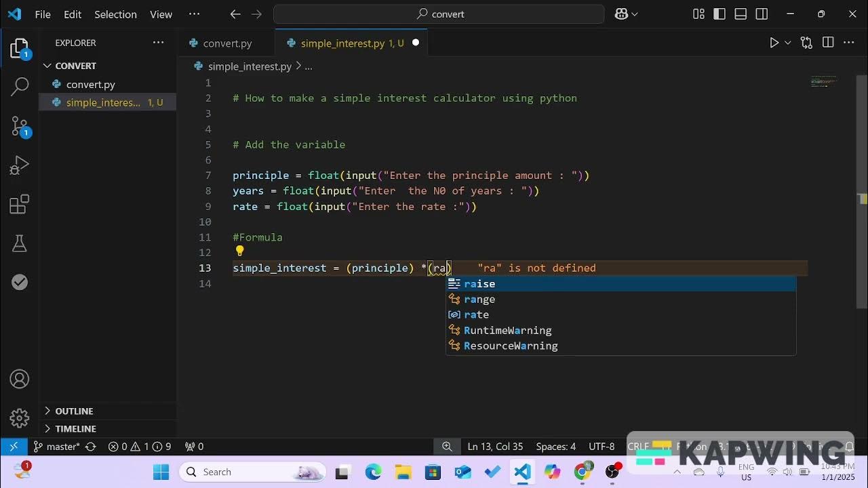The height and width of the screenshot is (488, 868).
Task: Select the ResourceWarning suggestion
Action: point(620,346)
